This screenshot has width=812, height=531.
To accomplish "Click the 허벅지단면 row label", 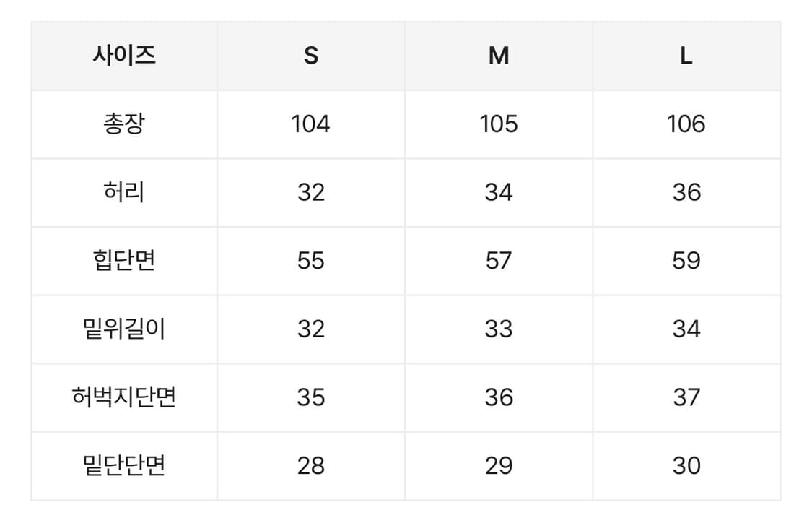I will [124, 397].
